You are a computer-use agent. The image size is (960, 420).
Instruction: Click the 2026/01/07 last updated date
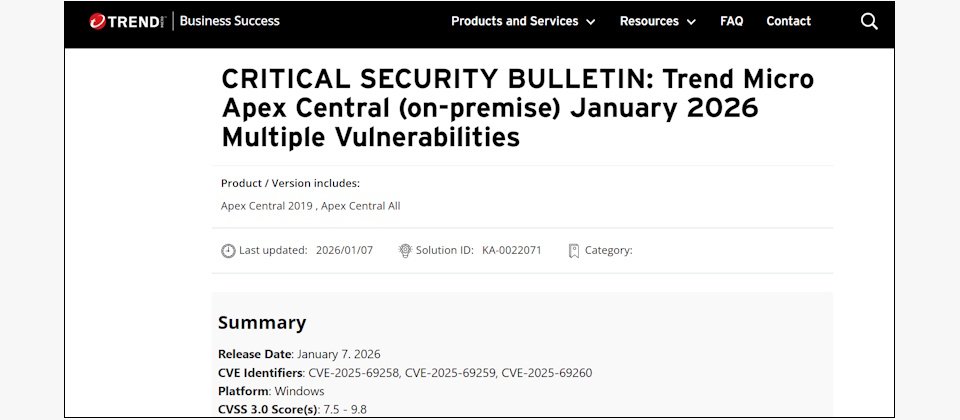[x=344, y=250]
